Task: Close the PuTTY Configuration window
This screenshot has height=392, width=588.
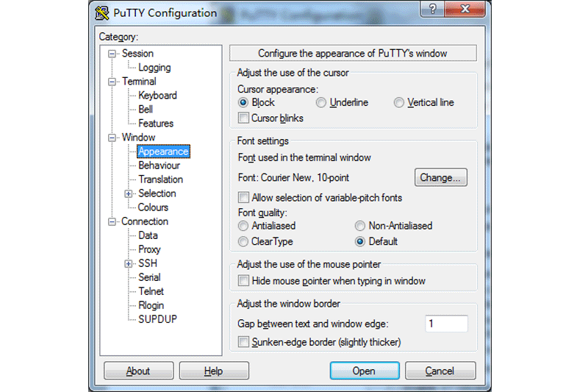Action: 465,8
